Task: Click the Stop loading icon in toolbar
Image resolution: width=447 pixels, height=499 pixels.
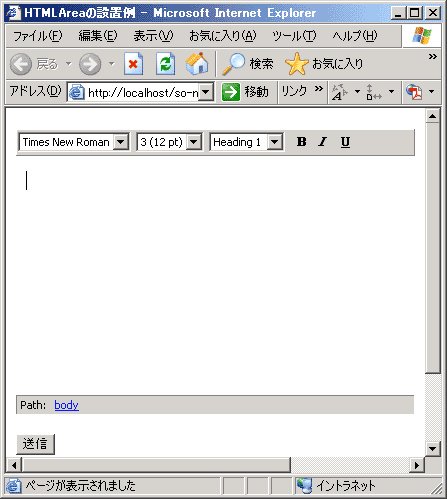Action: point(133,64)
